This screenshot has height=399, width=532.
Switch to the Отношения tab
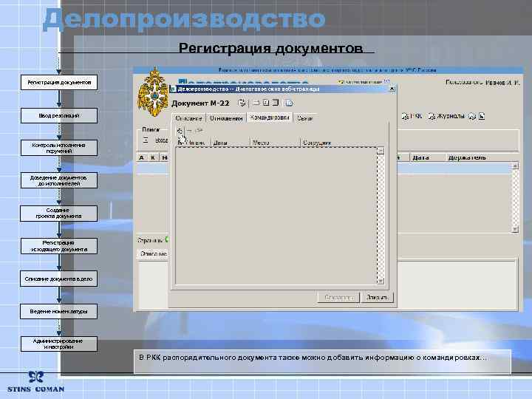click(x=226, y=118)
